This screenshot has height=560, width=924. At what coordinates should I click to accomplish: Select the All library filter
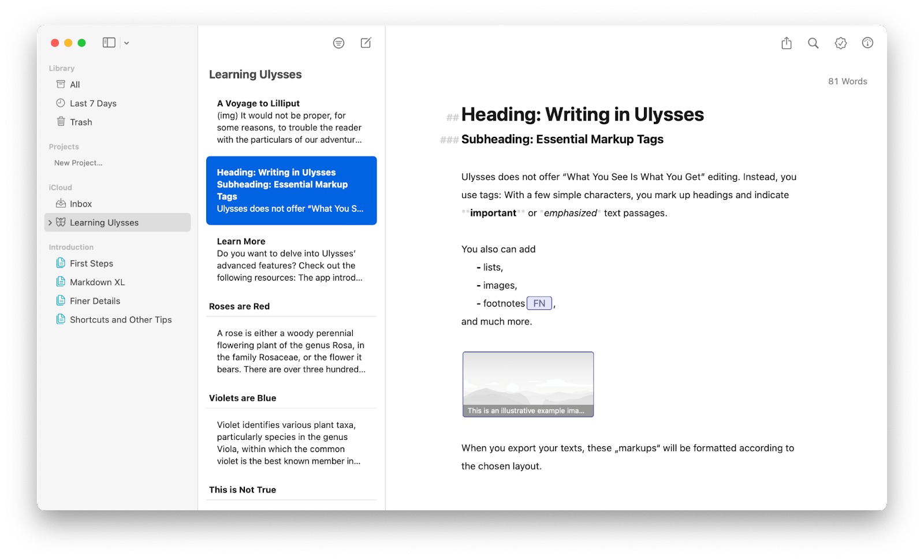pos(74,84)
